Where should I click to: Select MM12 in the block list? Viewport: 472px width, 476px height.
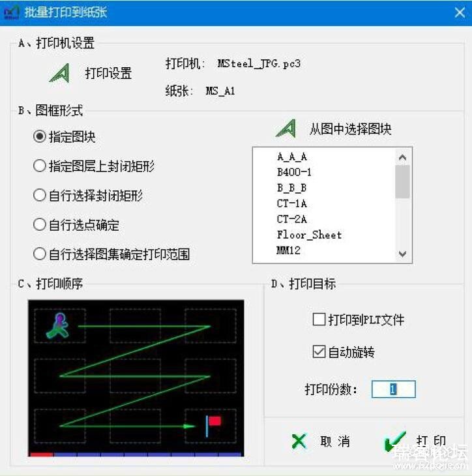pos(288,250)
